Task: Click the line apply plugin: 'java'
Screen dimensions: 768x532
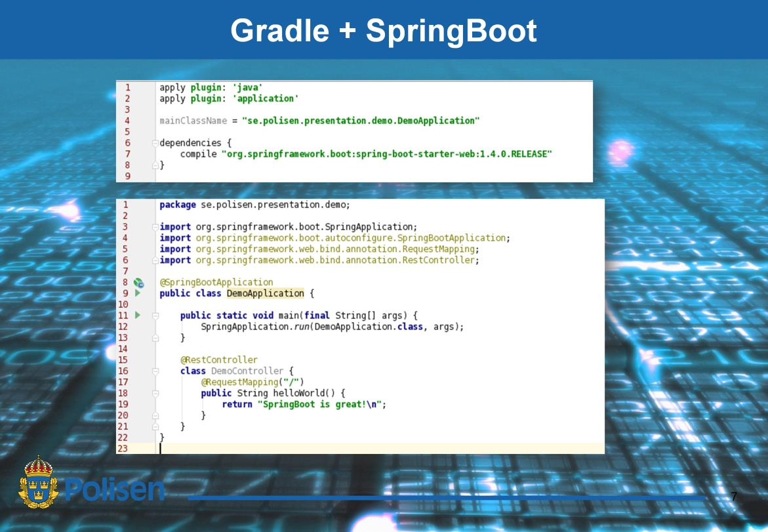Action: point(211,88)
